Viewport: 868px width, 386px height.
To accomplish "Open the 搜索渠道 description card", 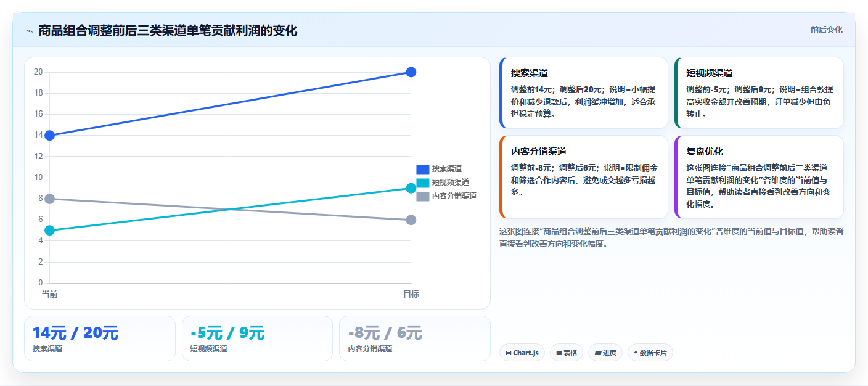I will pyautogui.click(x=583, y=92).
